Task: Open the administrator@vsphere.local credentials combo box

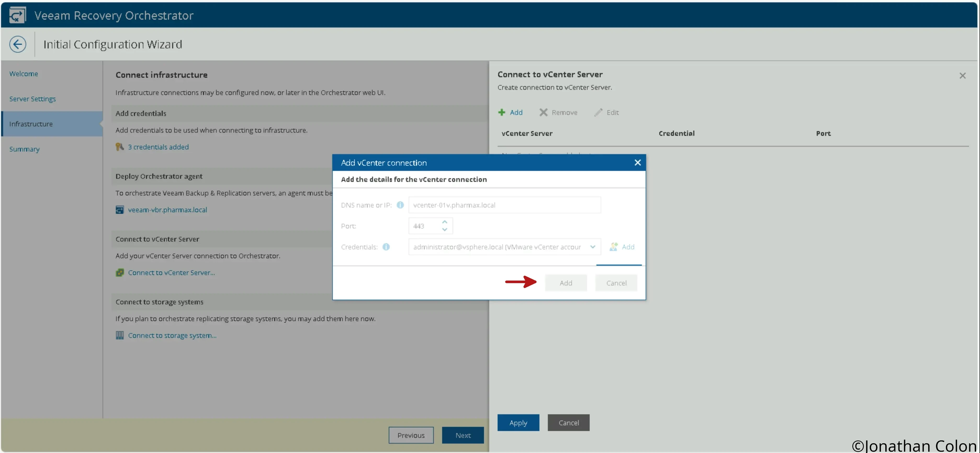Action: pyautogui.click(x=504, y=247)
